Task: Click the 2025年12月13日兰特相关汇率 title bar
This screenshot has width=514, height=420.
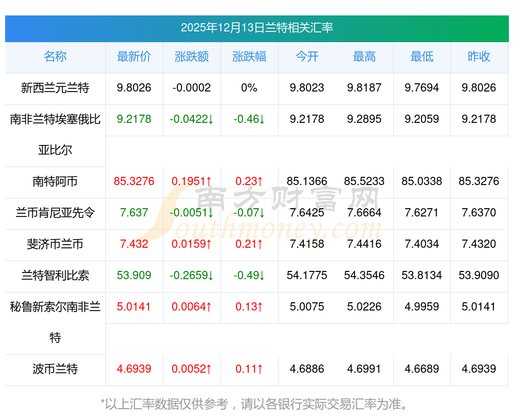Action: (x=257, y=28)
